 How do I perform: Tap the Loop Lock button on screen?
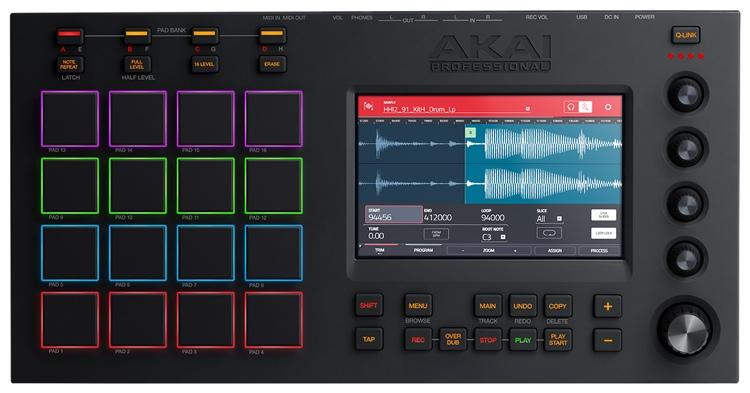coord(604,233)
